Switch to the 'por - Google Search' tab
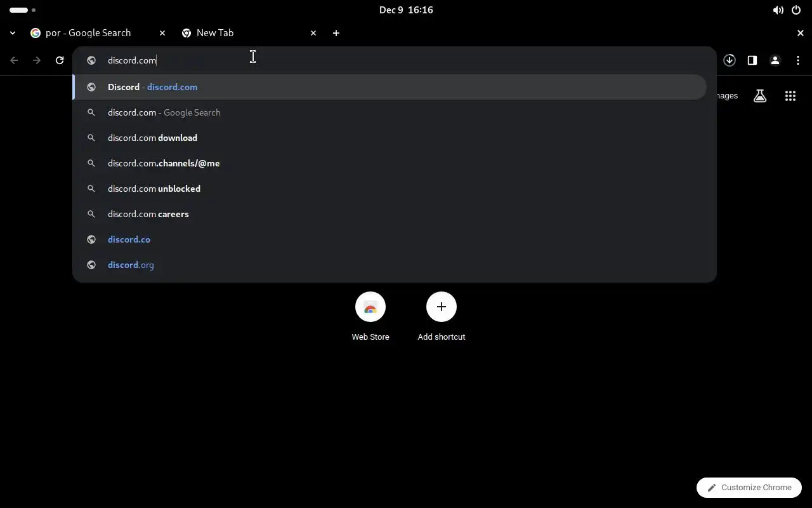The image size is (812, 508). tap(98, 33)
